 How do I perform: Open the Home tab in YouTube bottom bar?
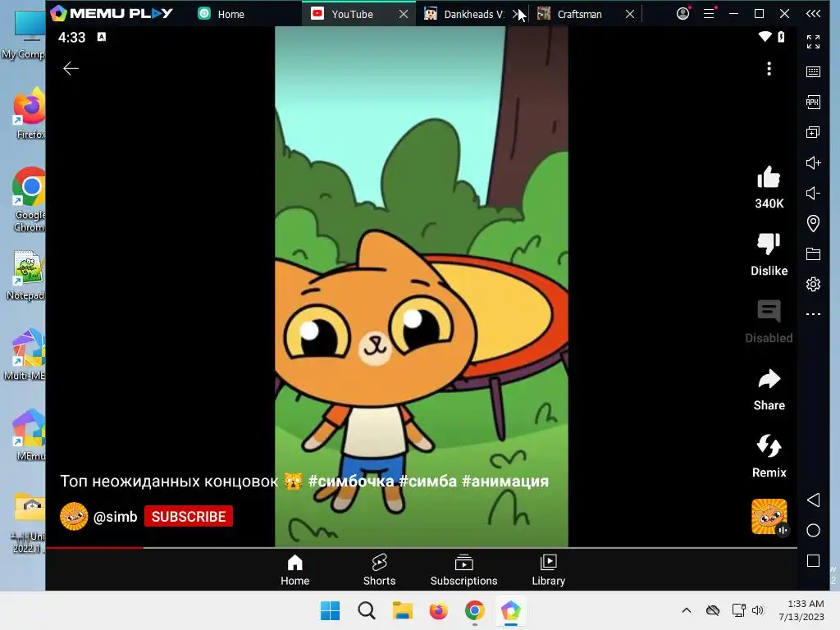(294, 570)
